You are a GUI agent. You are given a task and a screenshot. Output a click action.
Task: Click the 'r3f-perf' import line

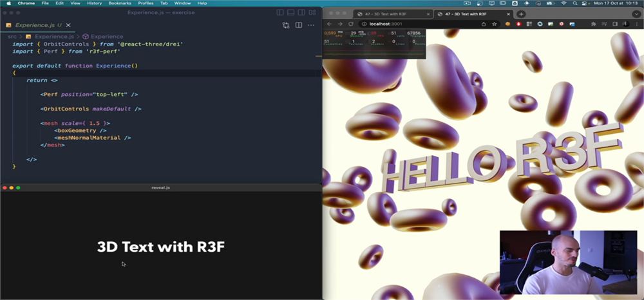point(66,52)
